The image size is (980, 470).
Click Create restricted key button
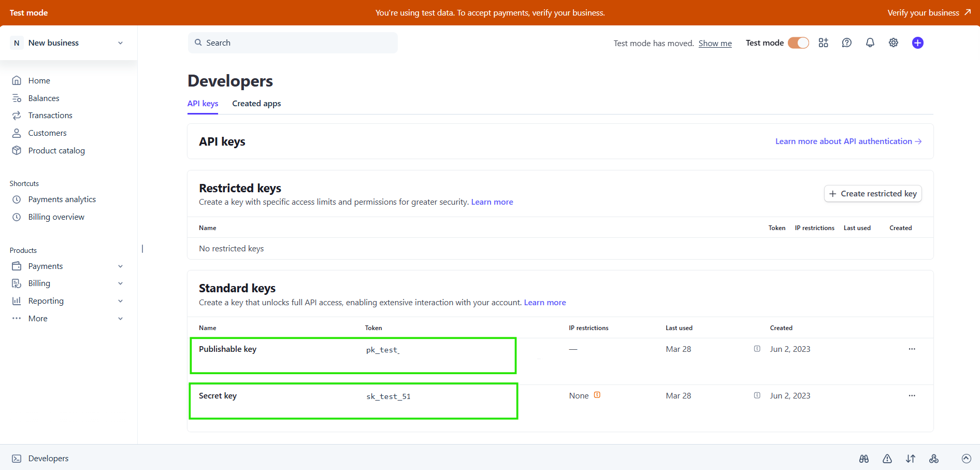coord(873,193)
